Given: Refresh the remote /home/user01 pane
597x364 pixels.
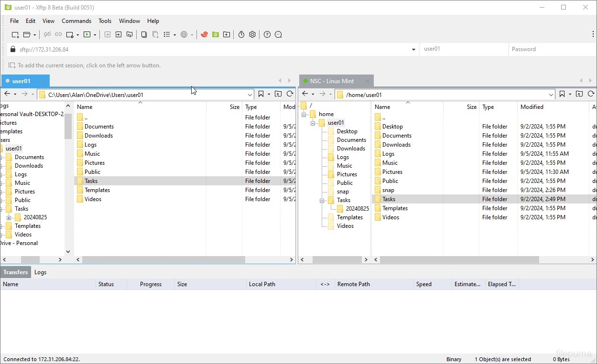Looking at the screenshot, I should (591, 94).
